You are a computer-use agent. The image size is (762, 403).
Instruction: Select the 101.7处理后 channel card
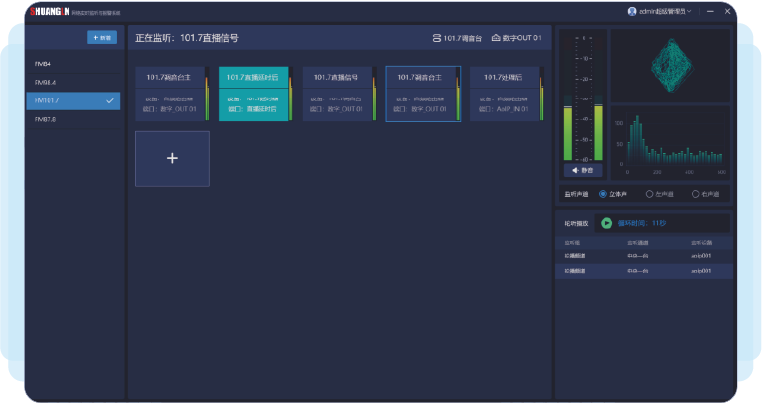point(505,93)
